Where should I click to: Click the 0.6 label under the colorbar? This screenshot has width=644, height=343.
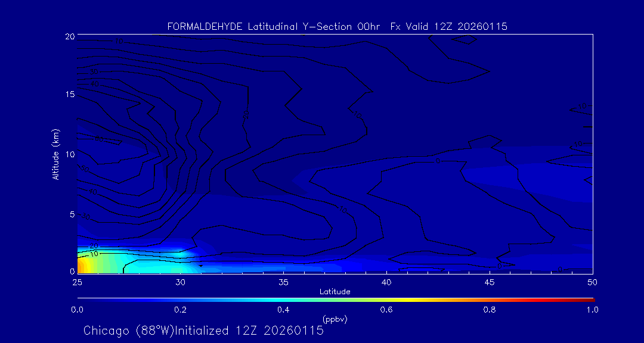386,310
